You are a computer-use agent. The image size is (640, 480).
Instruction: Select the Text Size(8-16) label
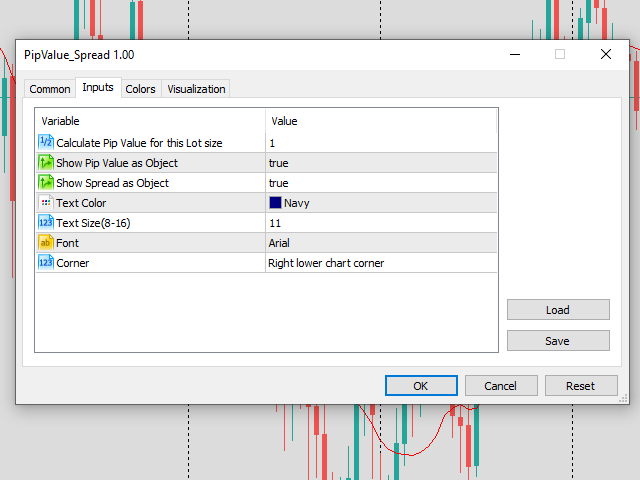point(93,223)
